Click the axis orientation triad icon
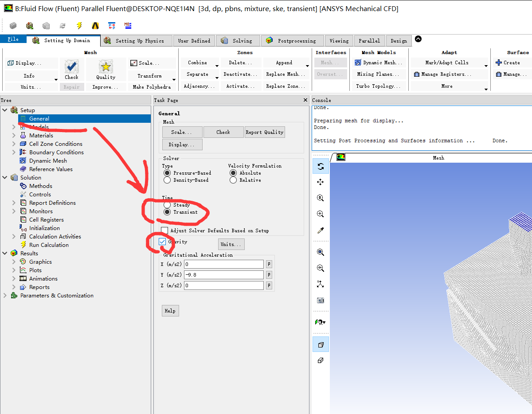The height and width of the screenshot is (414, 532). pos(321,284)
